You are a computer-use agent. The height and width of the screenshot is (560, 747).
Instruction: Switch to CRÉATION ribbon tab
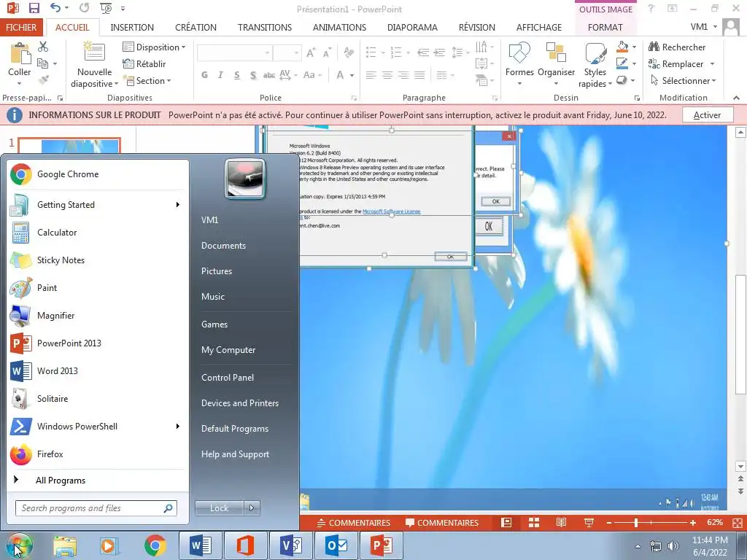196,27
